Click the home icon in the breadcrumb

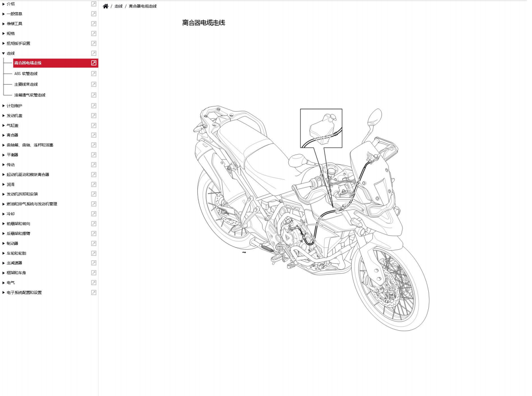click(x=105, y=6)
